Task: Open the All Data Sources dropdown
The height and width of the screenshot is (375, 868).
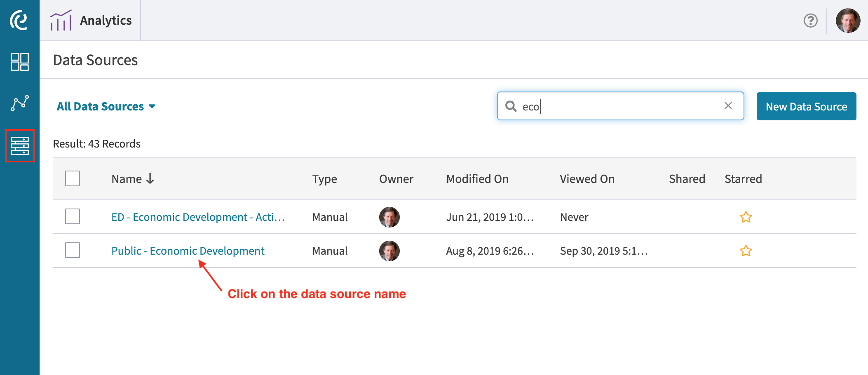Action: click(x=106, y=106)
